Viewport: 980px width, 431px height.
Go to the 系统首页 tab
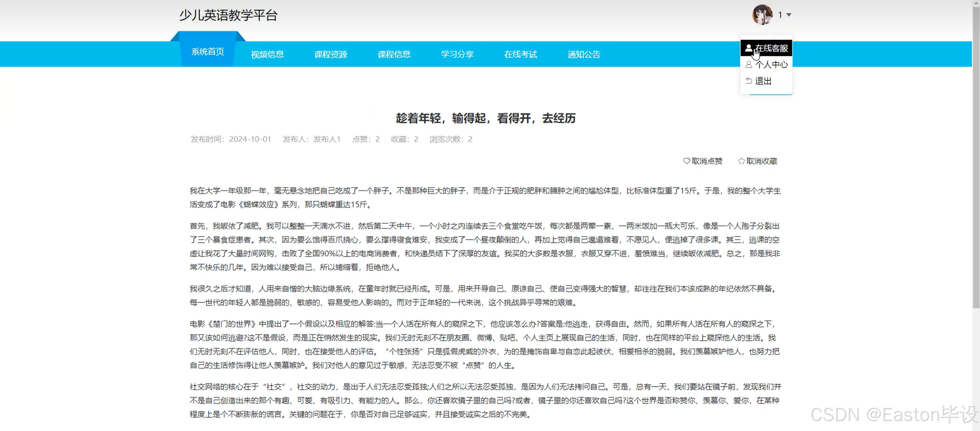(208, 51)
